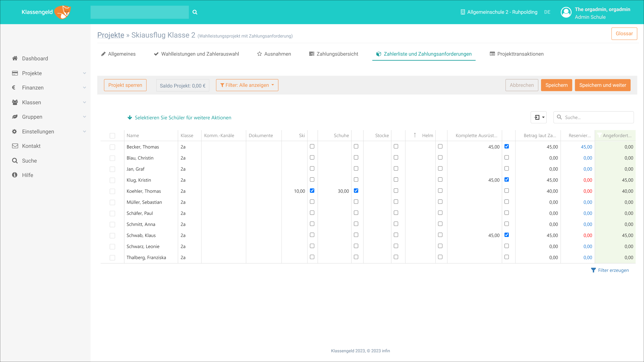Image resolution: width=644 pixels, height=362 pixels.
Task: Click the Suche magnifier icon in sidebar
Action: click(15, 161)
